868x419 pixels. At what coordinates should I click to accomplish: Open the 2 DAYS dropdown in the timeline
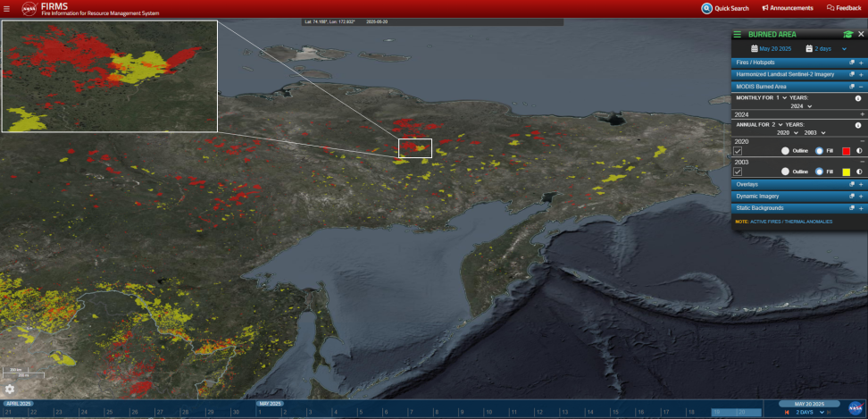[x=811, y=413]
